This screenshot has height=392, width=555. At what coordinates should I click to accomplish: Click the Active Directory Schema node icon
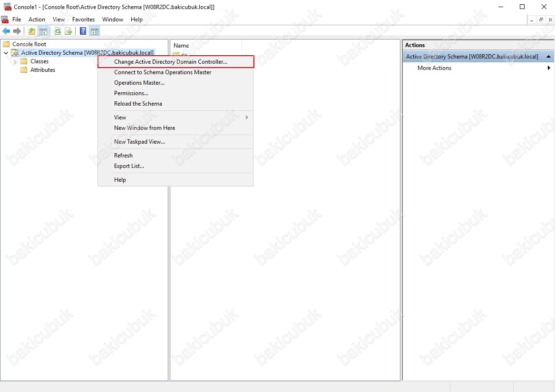15,53
